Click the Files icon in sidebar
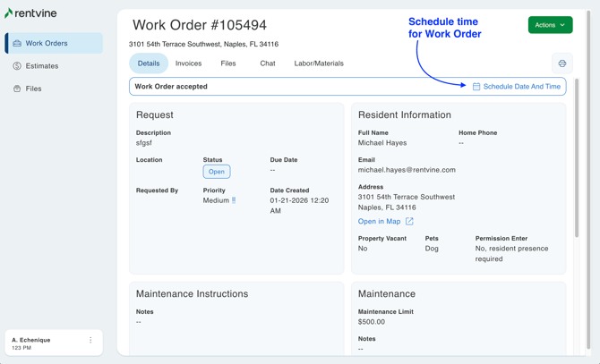The width and height of the screenshot is (600, 364). (17, 89)
